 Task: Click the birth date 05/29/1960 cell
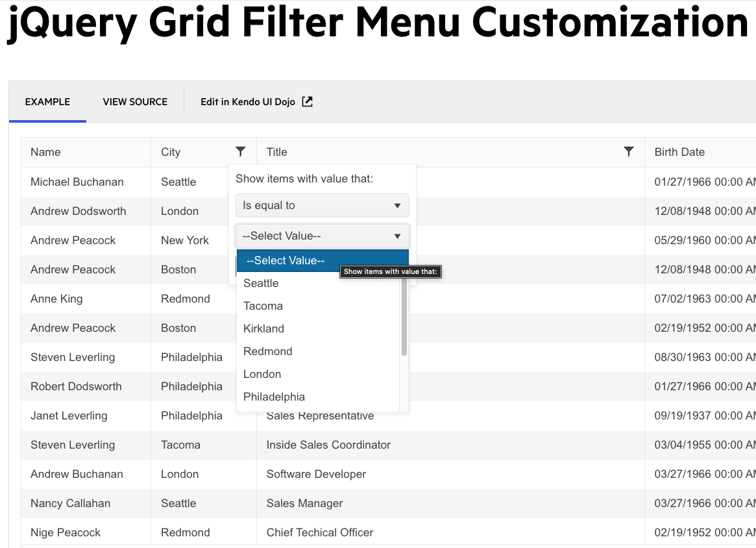tap(700, 240)
